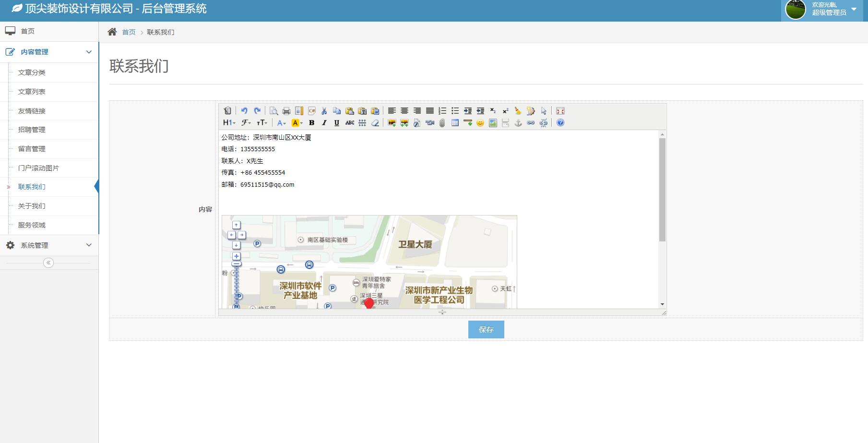Open editor help with question mark icon
Image resolution: width=868 pixels, height=443 pixels.
tap(560, 123)
